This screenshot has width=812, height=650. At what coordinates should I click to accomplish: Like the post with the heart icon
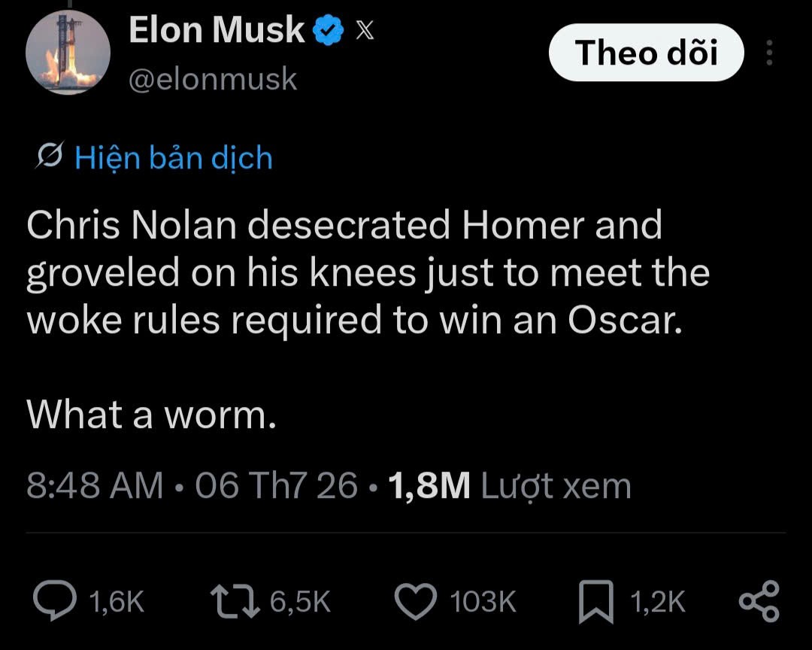click(416, 601)
